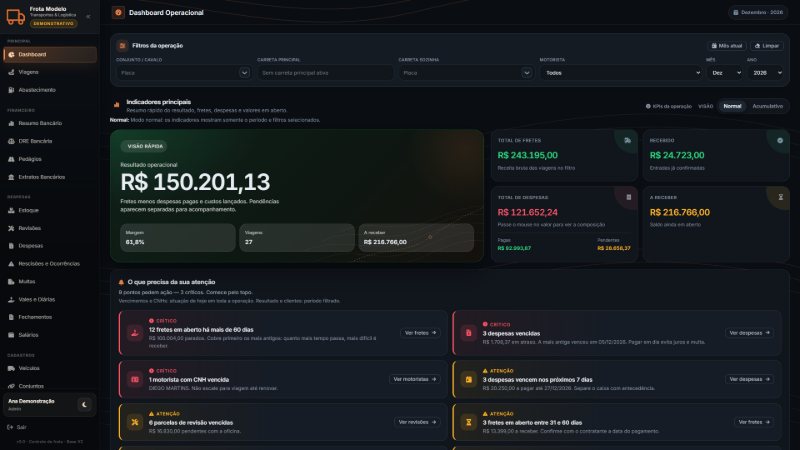Click the Filtros da operação icon
The height and width of the screenshot is (450, 800).
click(122, 46)
